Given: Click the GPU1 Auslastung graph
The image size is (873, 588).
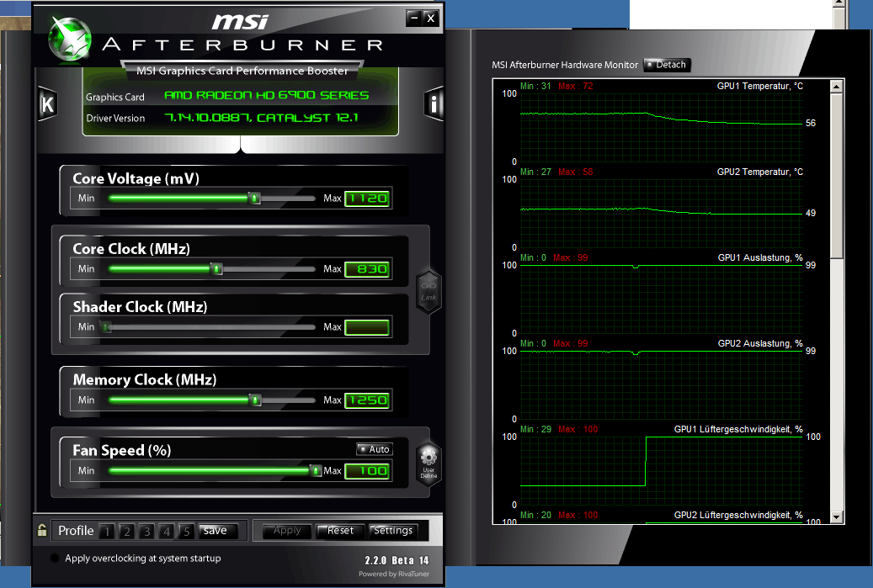Looking at the screenshot, I should tap(662, 299).
